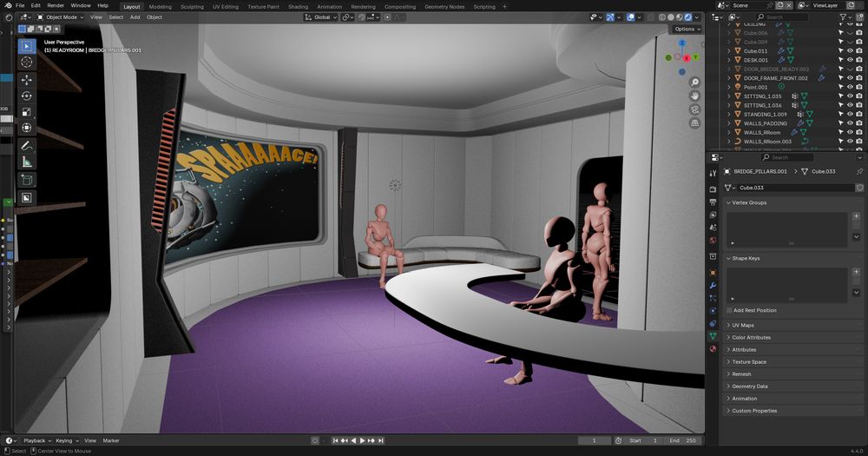Open the Add menu in viewport header
868x456 pixels.
click(x=135, y=17)
